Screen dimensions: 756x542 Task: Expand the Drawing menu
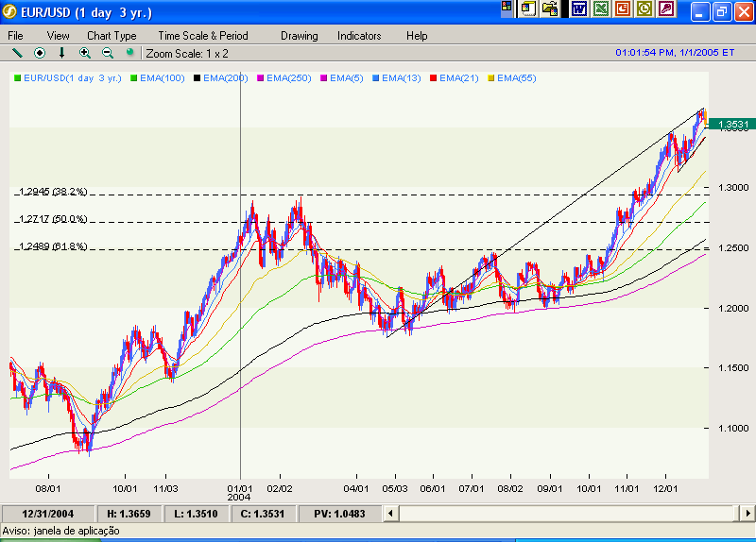(x=299, y=36)
